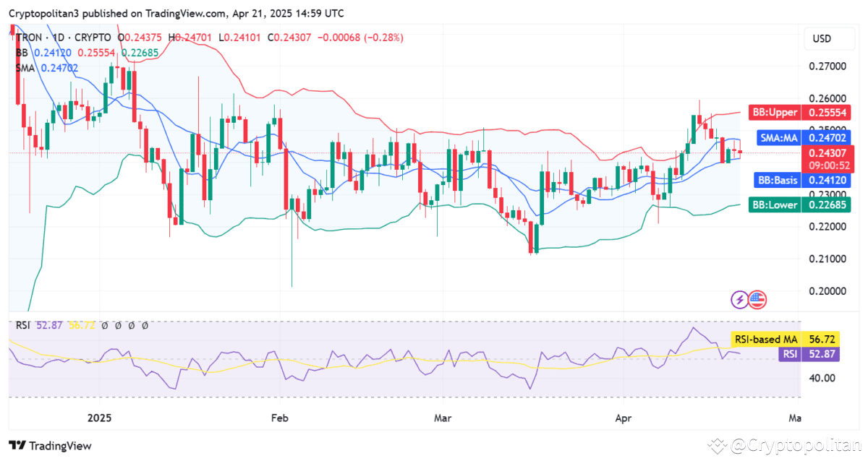Click the Apr date axis label
Image resolution: width=868 pixels, height=461 pixels.
[x=624, y=418]
